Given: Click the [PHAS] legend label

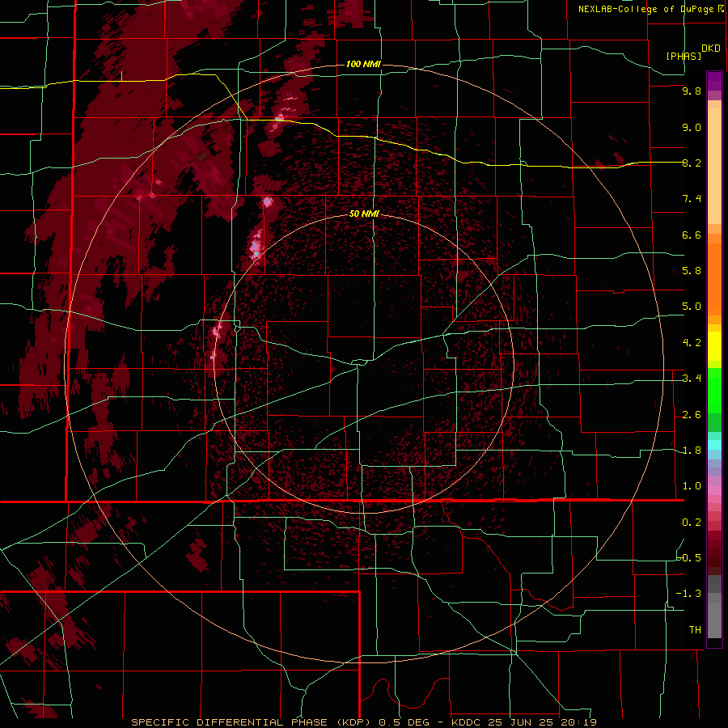Looking at the screenshot, I should 684,56.
